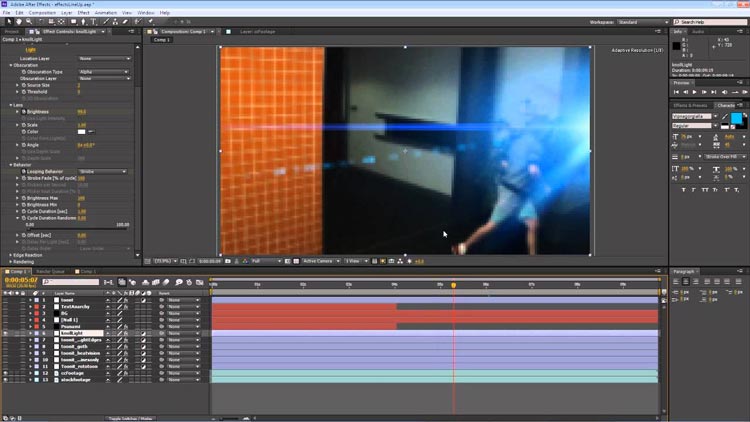
Task: Open Obscuration Type dropdown
Action: [x=104, y=72]
